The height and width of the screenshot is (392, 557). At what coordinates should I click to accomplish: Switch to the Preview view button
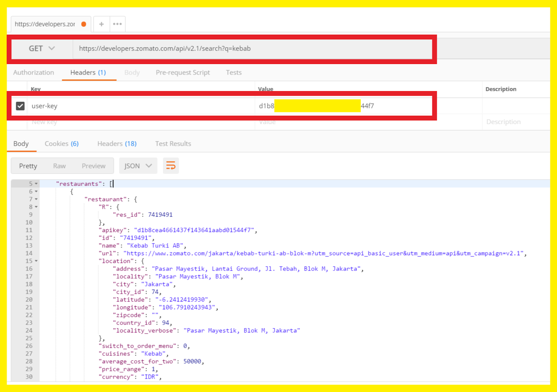[x=94, y=166]
